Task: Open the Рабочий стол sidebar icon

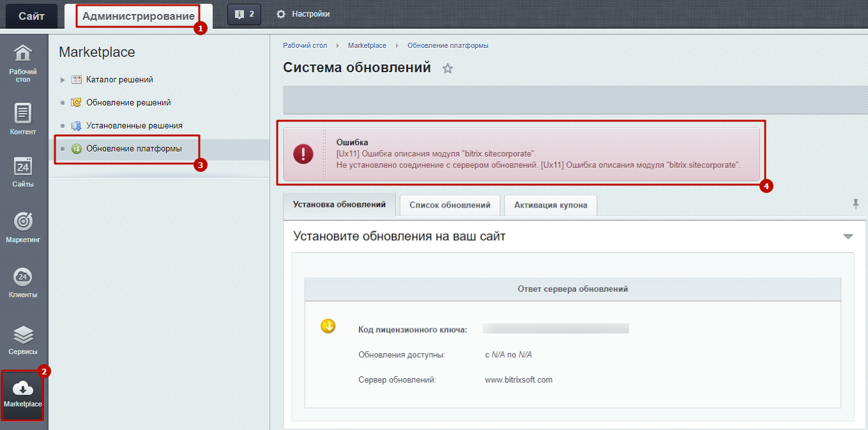Action: coord(23,63)
